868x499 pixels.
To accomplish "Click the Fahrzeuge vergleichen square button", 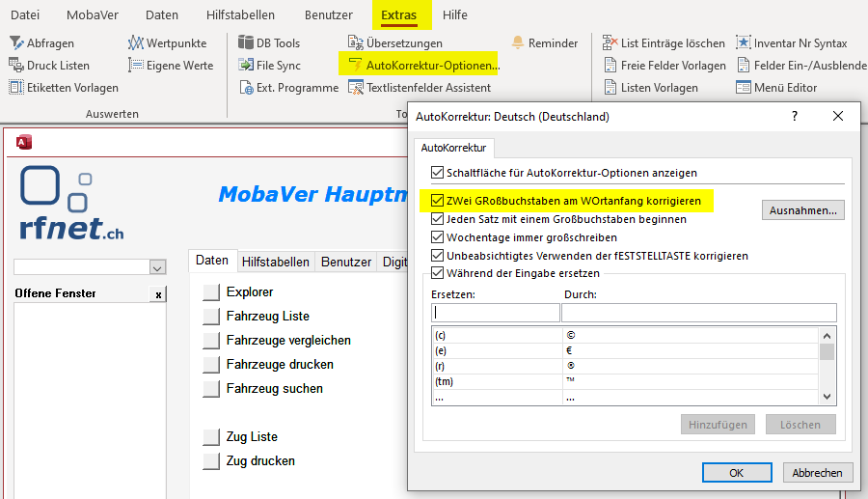I will coord(211,340).
